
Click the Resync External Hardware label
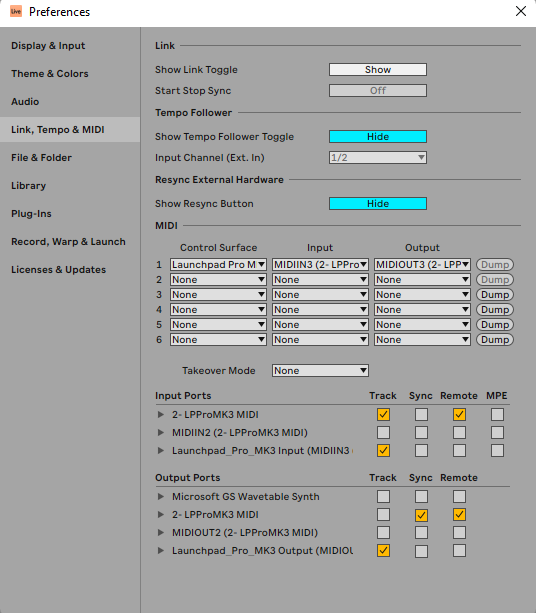pos(219,180)
